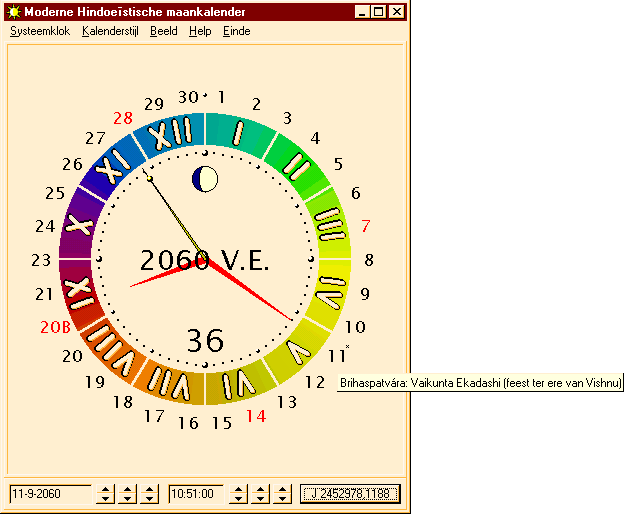Click the Roman numeral VI segment
Image resolution: width=624 pixels, height=514 pixels.
pyautogui.click(x=239, y=383)
